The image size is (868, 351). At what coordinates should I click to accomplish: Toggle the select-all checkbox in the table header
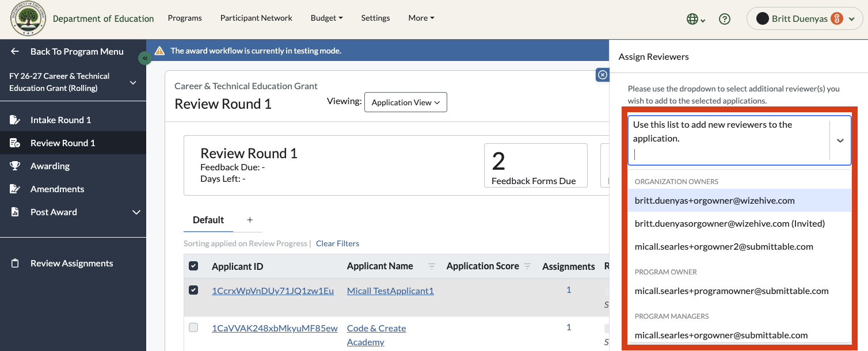click(193, 266)
